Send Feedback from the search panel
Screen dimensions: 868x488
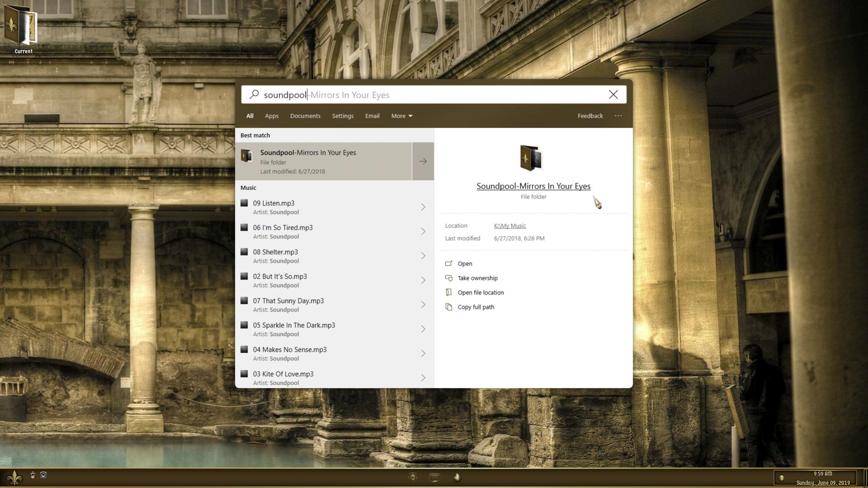tap(590, 116)
